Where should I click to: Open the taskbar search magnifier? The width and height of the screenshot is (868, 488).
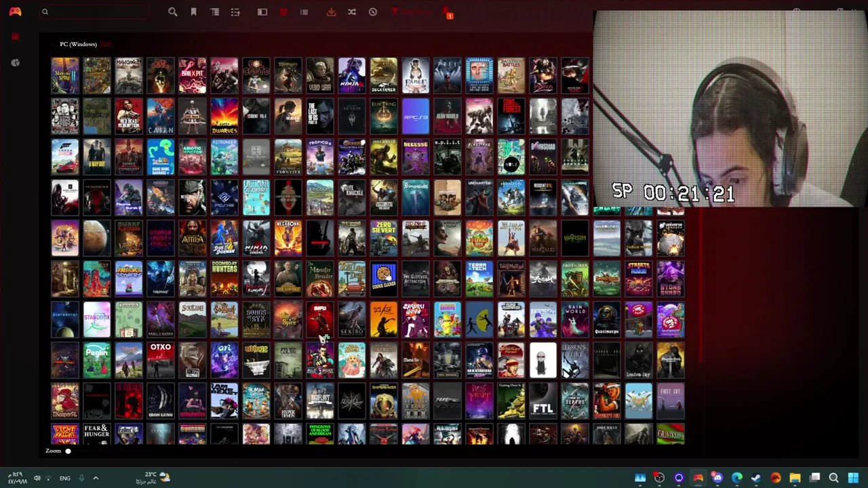coord(834,478)
